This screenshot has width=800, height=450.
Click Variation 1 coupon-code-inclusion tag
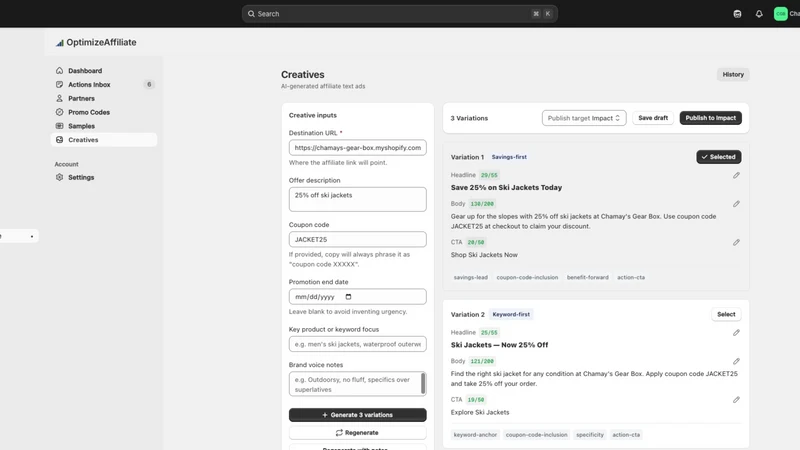pyautogui.click(x=527, y=278)
